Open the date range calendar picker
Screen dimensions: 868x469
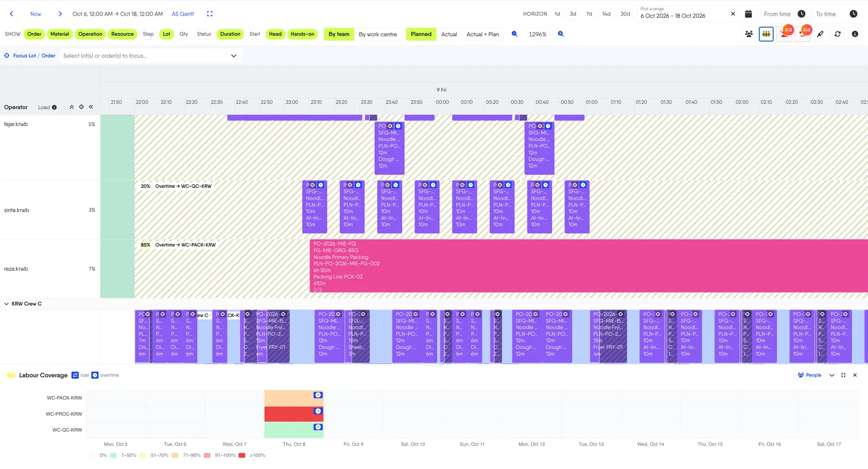748,14
